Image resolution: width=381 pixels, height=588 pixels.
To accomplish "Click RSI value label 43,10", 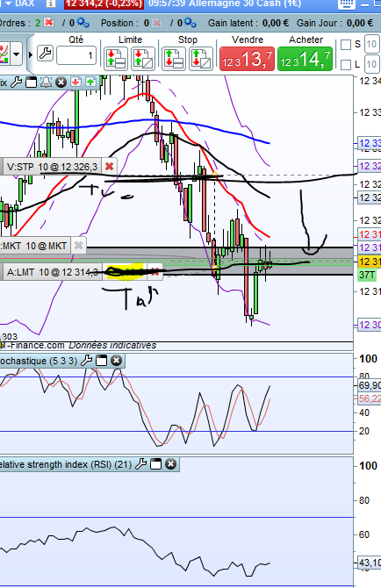I will (x=370, y=563).
